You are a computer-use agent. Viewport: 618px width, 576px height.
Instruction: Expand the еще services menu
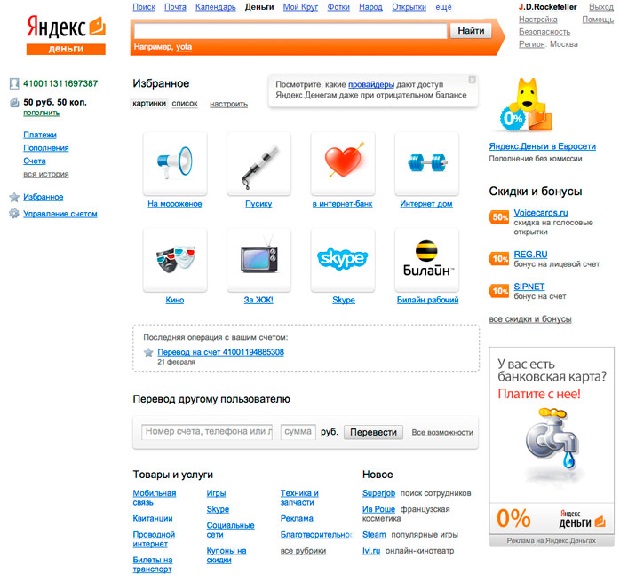[x=443, y=7]
